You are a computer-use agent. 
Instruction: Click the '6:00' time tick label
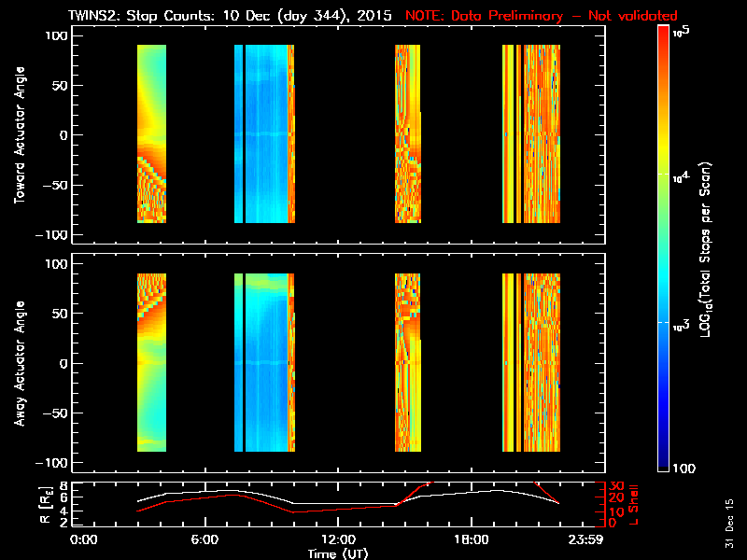(x=204, y=539)
